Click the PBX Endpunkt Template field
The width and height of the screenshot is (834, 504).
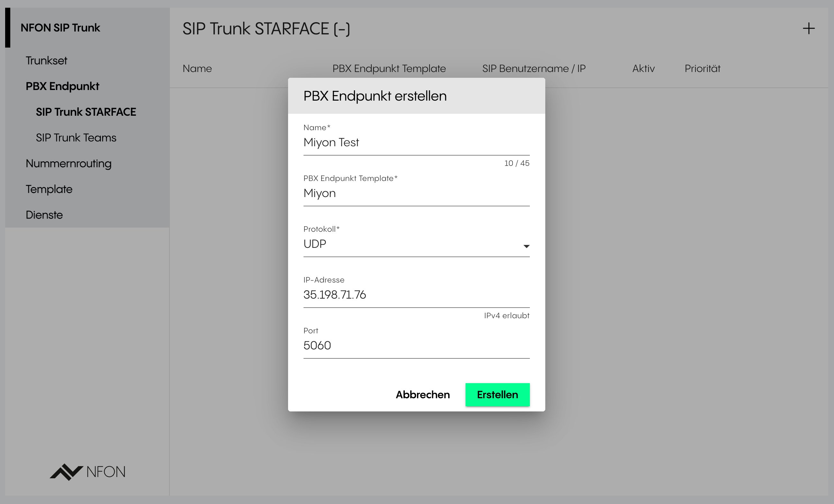416,193
